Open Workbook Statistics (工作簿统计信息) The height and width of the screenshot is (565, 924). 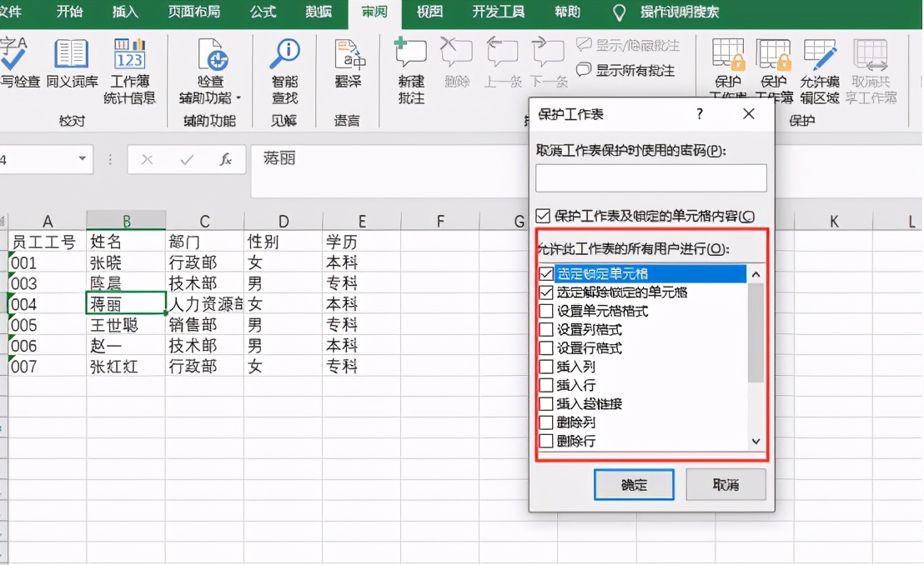(129, 71)
